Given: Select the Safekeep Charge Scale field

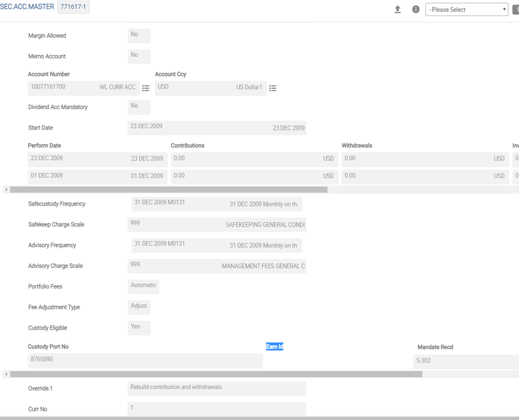Looking at the screenshot, I should coord(217,225).
